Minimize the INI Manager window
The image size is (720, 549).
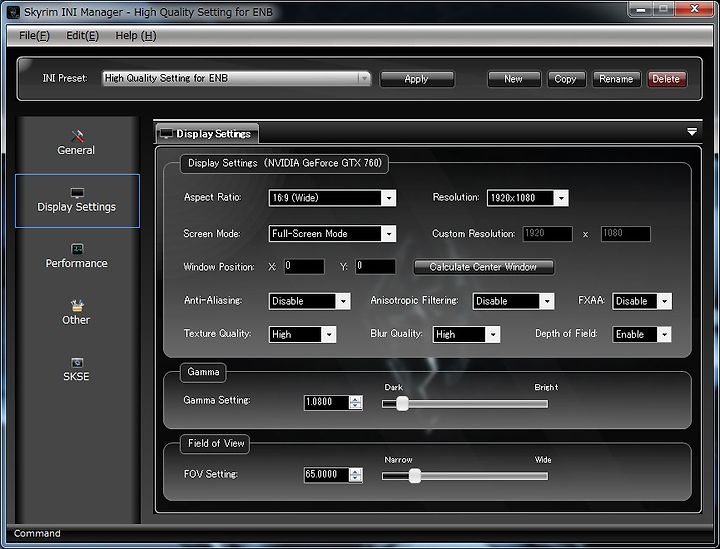pos(641,9)
